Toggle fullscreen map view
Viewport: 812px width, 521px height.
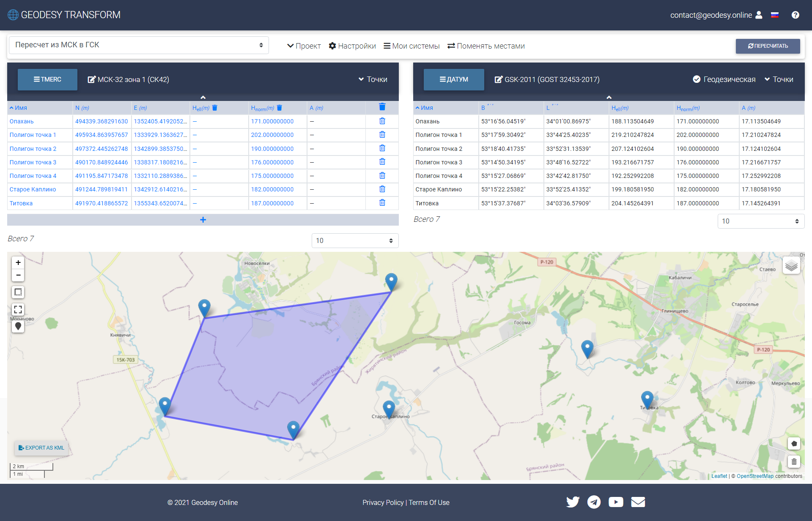pos(18,309)
